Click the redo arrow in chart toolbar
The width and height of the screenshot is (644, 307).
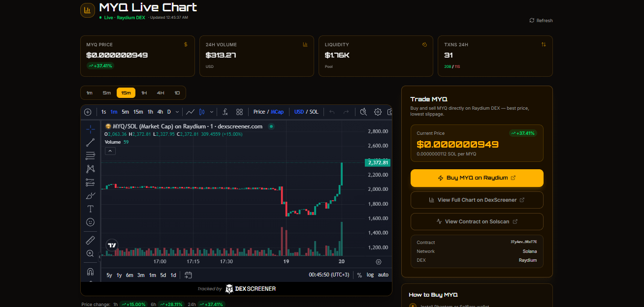tap(346, 112)
